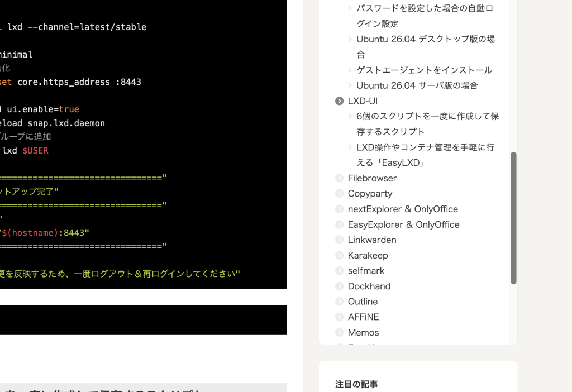Click the ui.enable=true code line
The height and width of the screenshot is (392, 572).
40,109
